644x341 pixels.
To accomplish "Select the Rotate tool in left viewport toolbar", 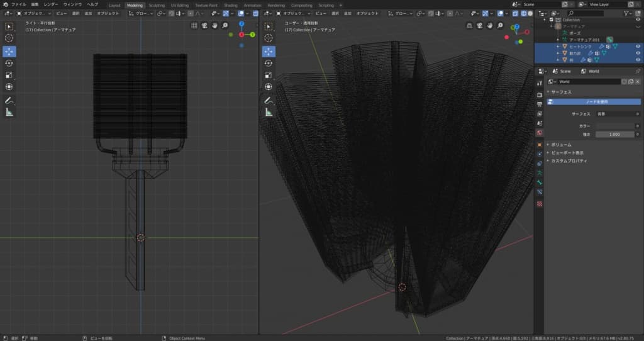I will 9,63.
